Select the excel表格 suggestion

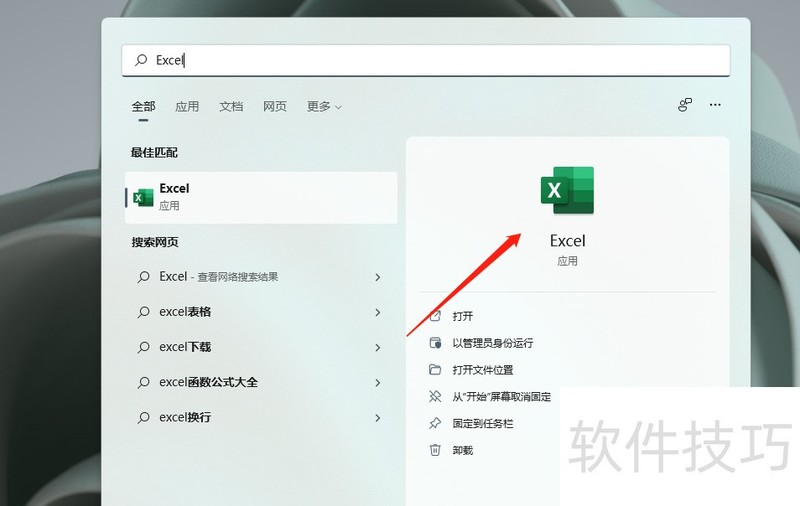coord(261,312)
